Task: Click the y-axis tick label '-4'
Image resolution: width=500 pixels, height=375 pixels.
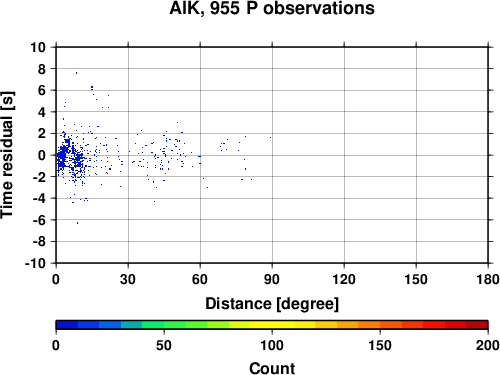Action: click(39, 198)
